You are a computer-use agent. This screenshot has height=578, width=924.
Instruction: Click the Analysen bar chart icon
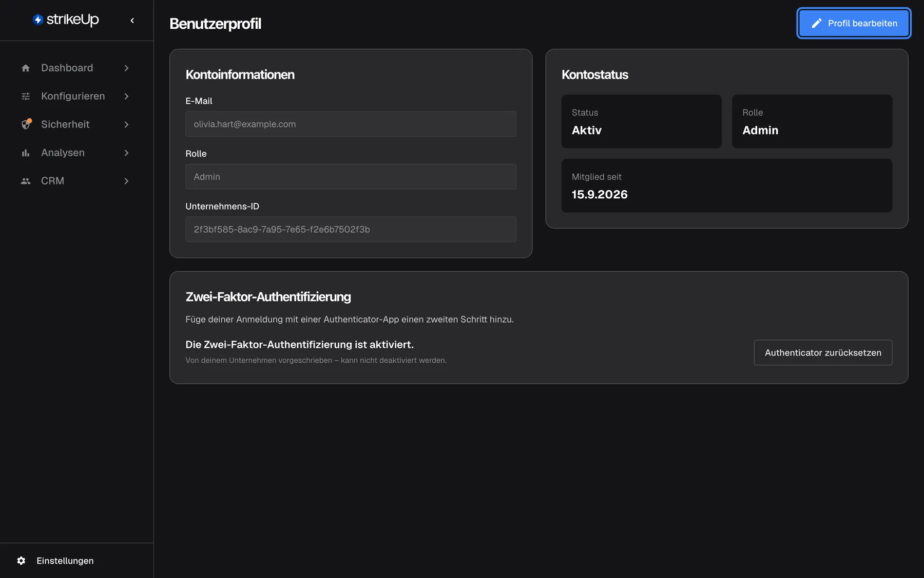(26, 153)
